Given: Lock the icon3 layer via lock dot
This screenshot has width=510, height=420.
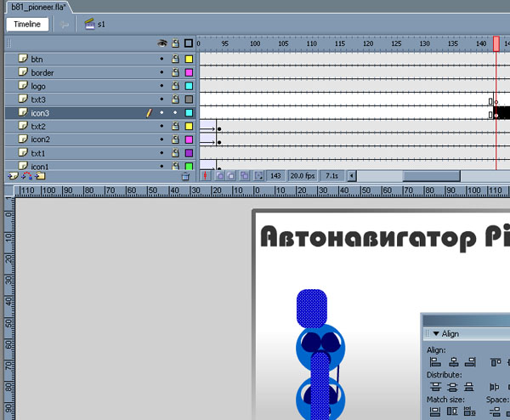Looking at the screenshot, I should click(x=175, y=112).
